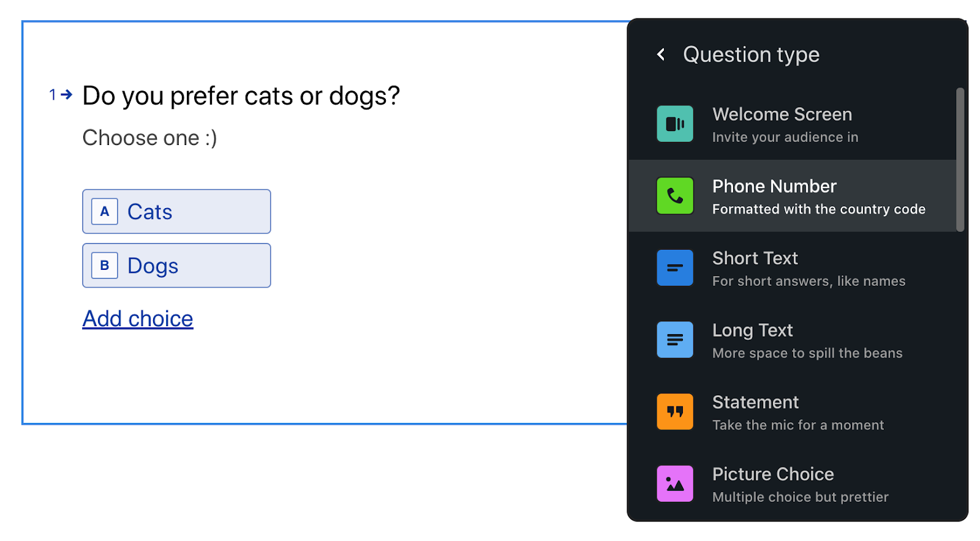Viewport: 980px width, 541px height.
Task: Click the blue Short Text icon
Action: (675, 268)
